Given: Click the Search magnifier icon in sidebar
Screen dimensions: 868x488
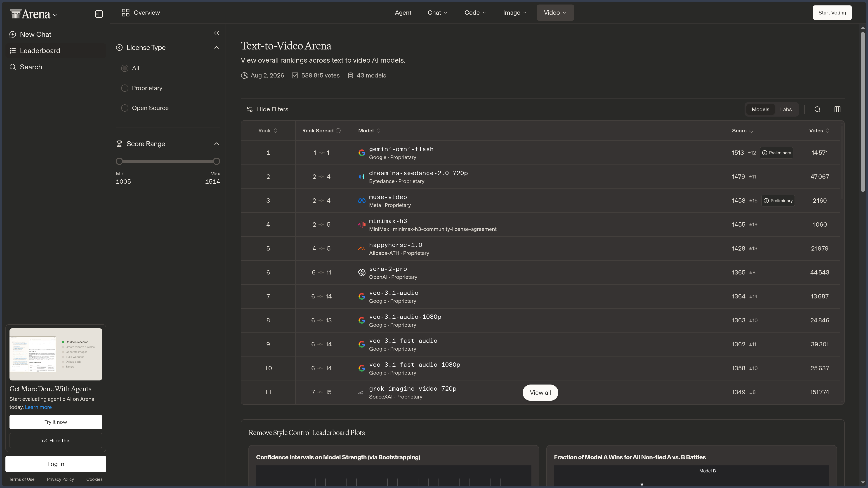Looking at the screenshot, I should [13, 67].
